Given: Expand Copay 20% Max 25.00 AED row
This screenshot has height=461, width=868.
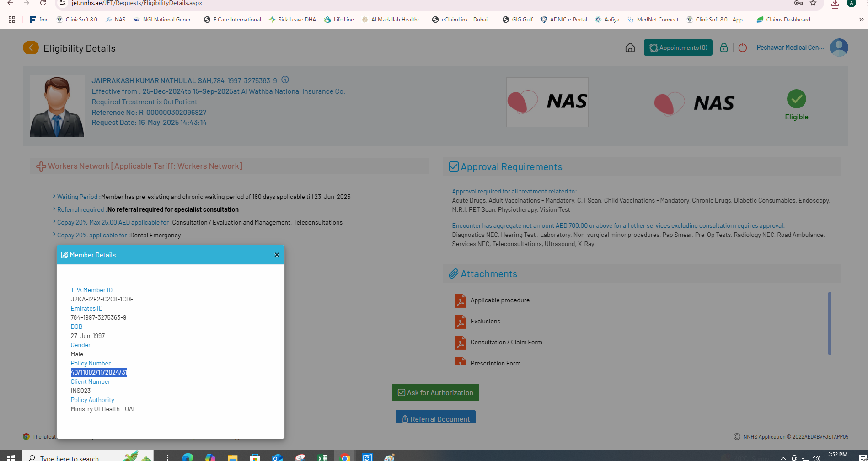Looking at the screenshot, I should 54,222.
